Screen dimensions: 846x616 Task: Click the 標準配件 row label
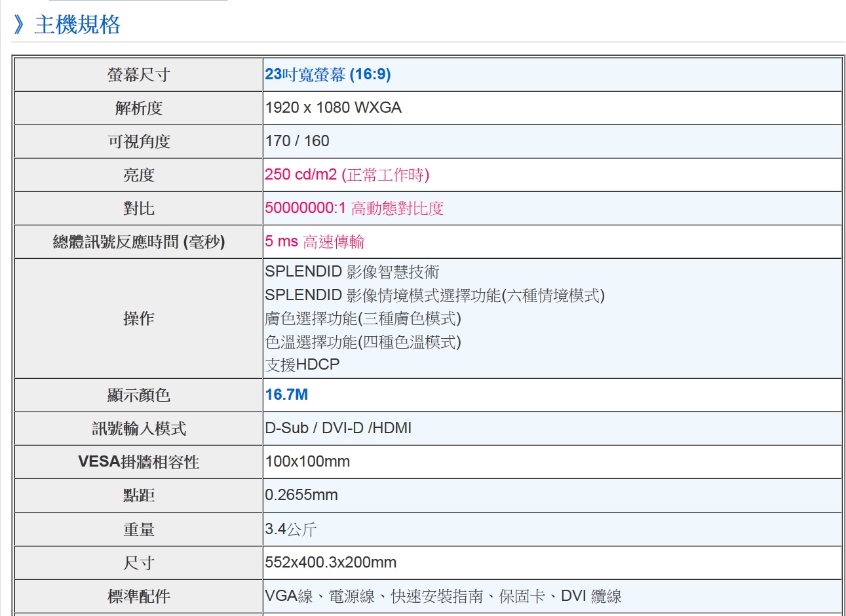pos(139,596)
